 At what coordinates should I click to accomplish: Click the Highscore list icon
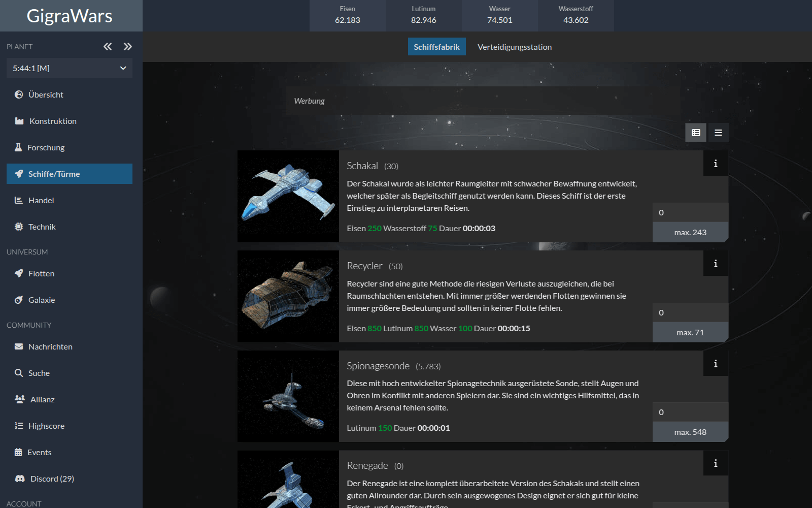(x=19, y=426)
